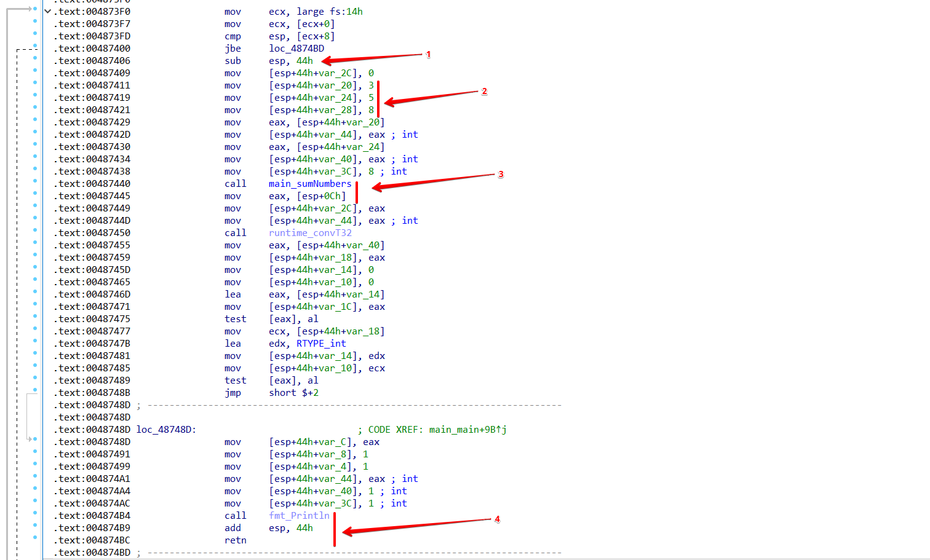
Task: Follow the main_sumNumbers call target
Action: 310,184
